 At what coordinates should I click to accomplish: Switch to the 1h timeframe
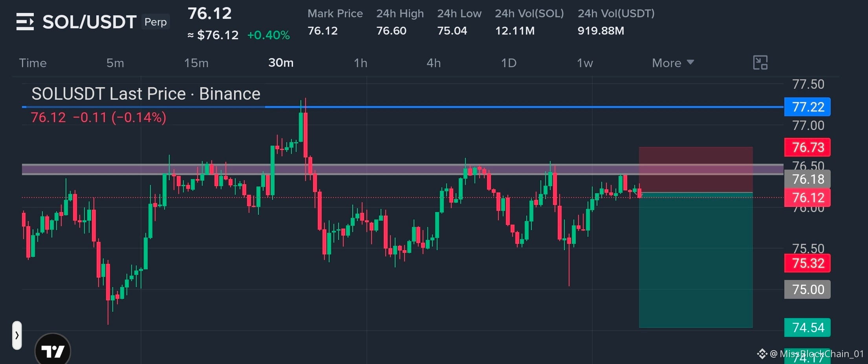tap(361, 63)
